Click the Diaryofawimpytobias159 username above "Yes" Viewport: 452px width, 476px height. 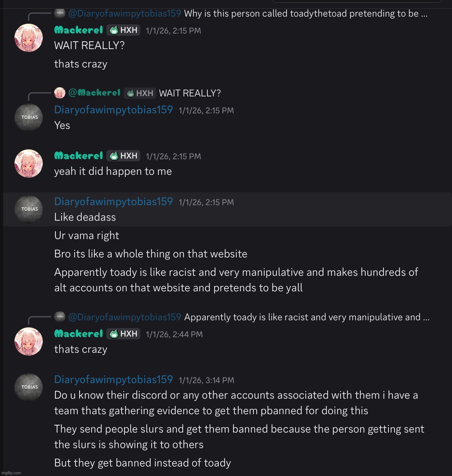[113, 110]
